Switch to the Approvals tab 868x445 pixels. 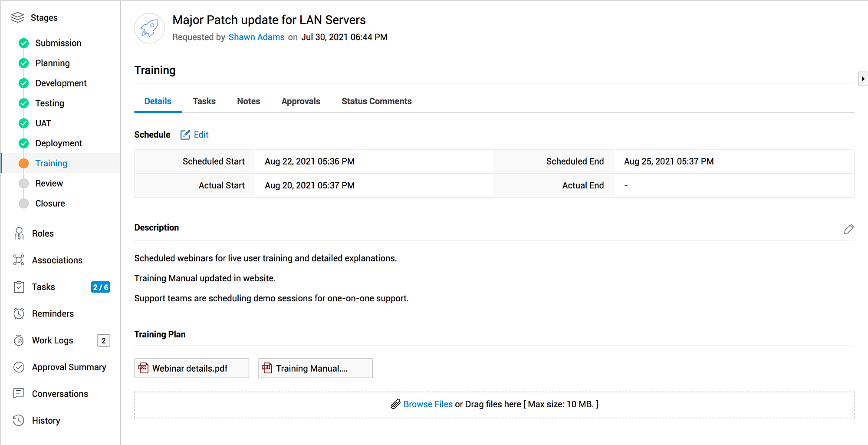coord(301,101)
